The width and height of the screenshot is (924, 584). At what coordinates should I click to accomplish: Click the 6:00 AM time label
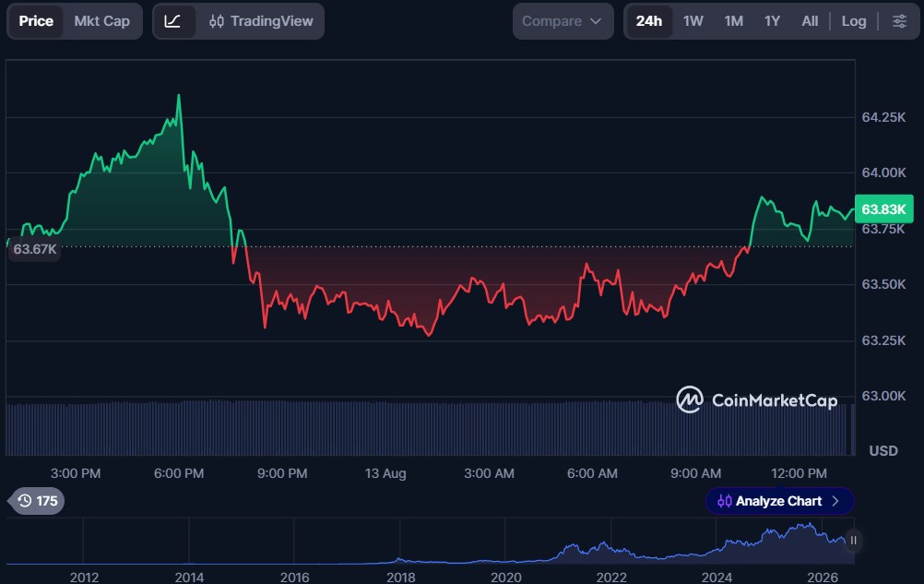pyautogui.click(x=592, y=473)
